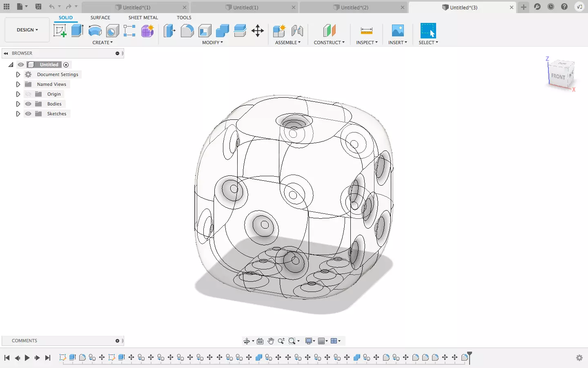Select the Move/Copy tool icon
The image size is (588, 368).
pyautogui.click(x=258, y=31)
